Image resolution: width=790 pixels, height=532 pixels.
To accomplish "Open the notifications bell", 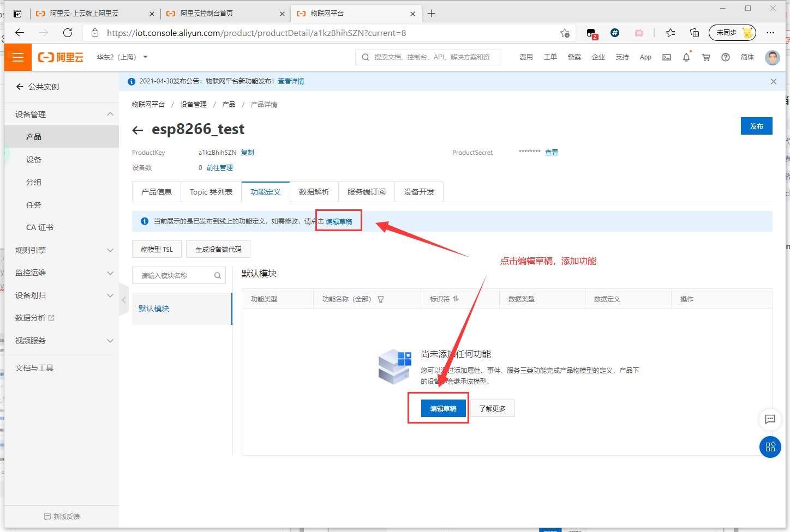I will coord(686,57).
